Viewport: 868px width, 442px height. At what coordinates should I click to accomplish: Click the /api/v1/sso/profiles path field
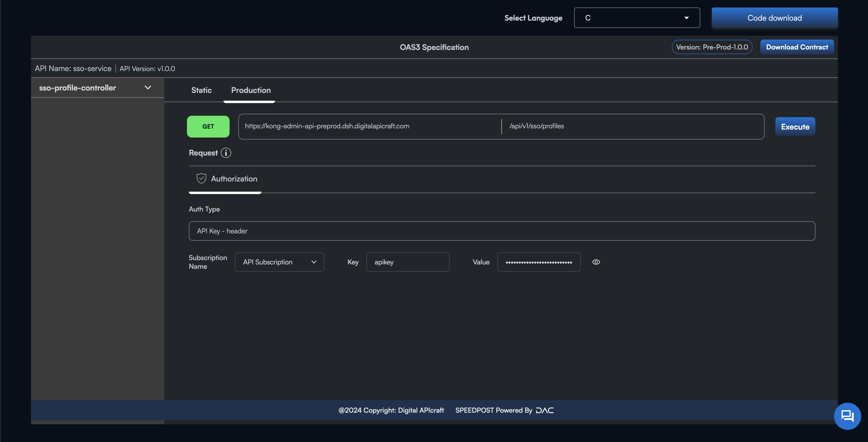633,126
